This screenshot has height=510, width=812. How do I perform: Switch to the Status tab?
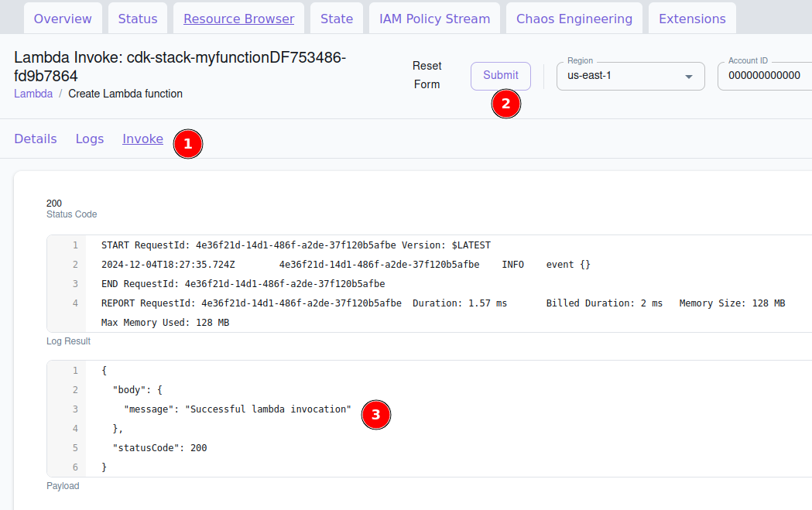point(138,19)
